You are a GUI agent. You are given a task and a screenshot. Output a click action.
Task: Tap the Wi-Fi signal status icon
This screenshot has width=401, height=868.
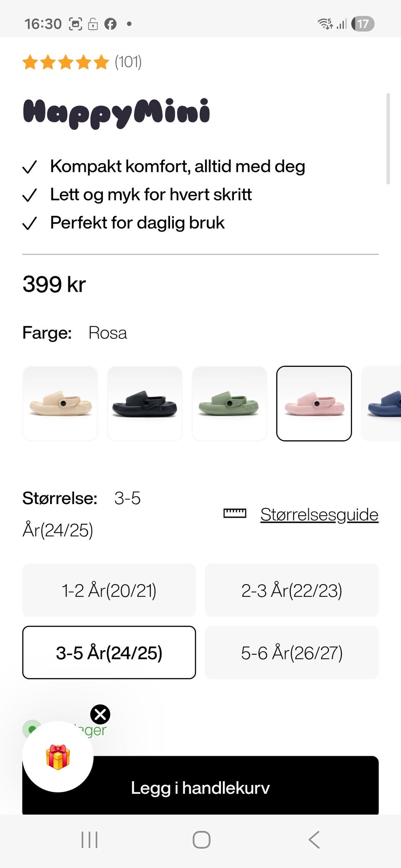click(x=325, y=24)
